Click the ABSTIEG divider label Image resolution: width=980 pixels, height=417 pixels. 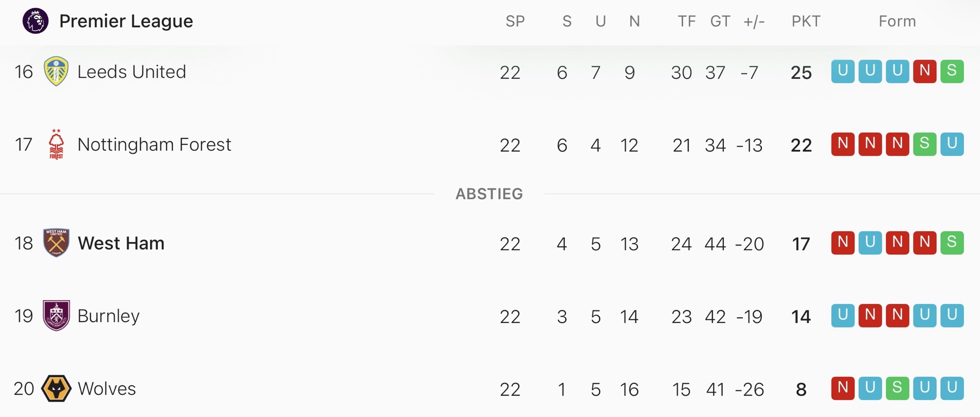[489, 194]
